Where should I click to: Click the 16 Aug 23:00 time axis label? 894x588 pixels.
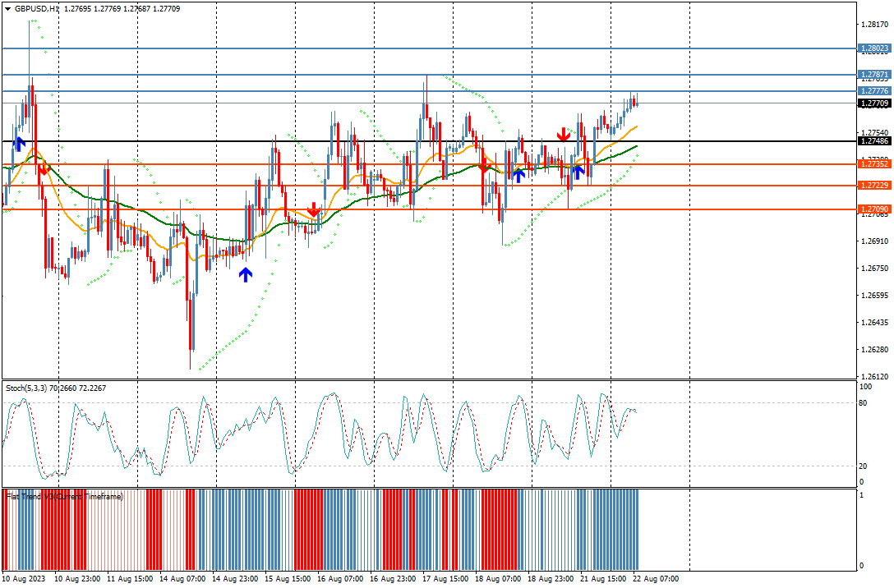[393, 579]
